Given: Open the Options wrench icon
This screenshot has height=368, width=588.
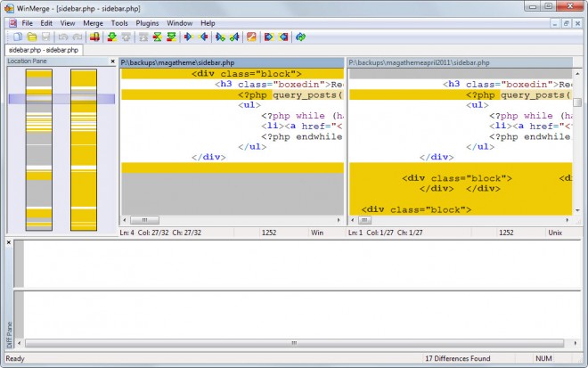Looking at the screenshot, I should tap(251, 37).
